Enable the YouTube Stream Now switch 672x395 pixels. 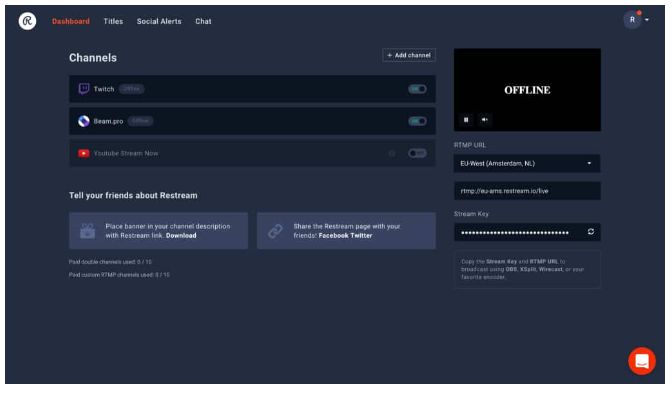(417, 153)
